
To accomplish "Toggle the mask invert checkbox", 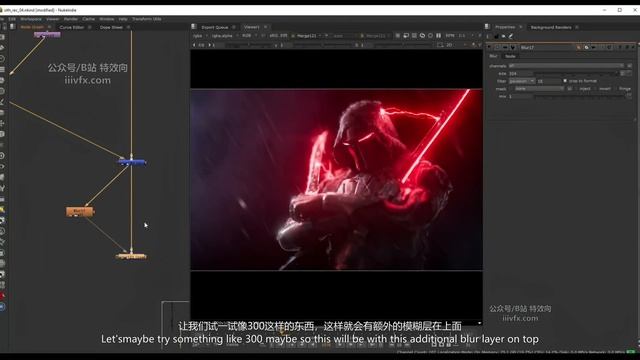I will (596, 89).
